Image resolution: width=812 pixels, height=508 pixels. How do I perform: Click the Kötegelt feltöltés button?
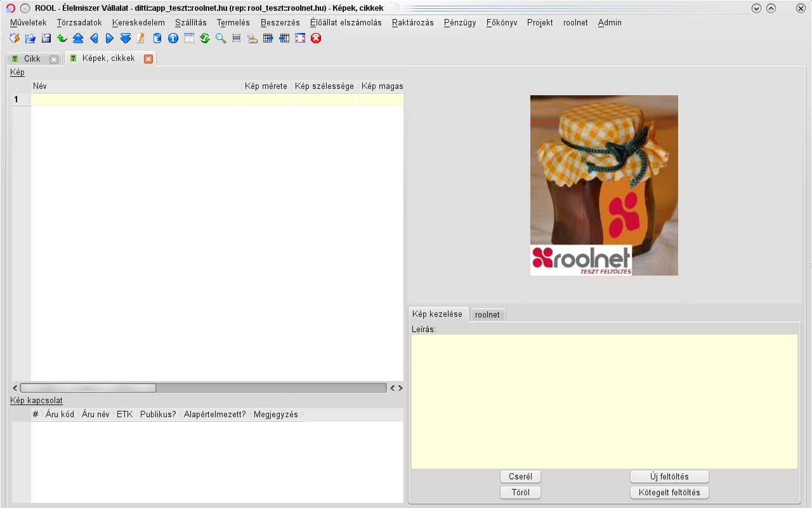pyautogui.click(x=669, y=493)
